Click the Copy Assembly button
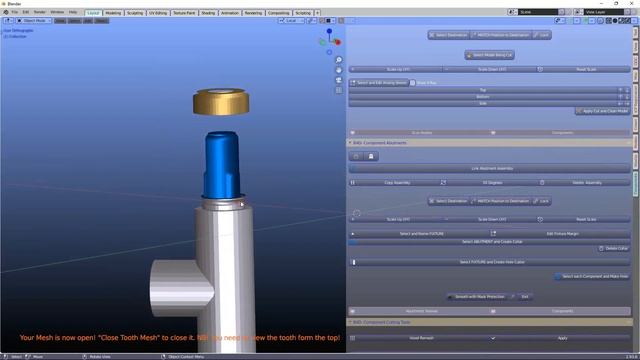 click(394, 182)
